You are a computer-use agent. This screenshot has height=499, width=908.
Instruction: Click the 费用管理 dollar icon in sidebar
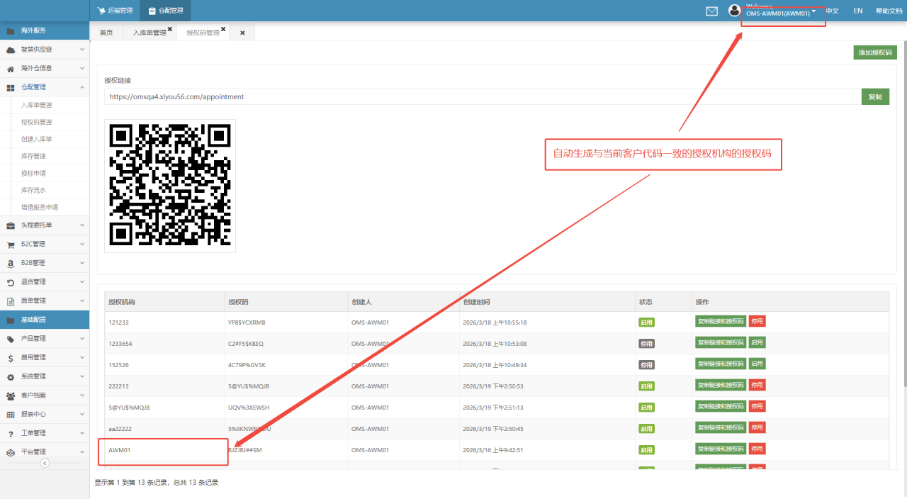(10, 357)
